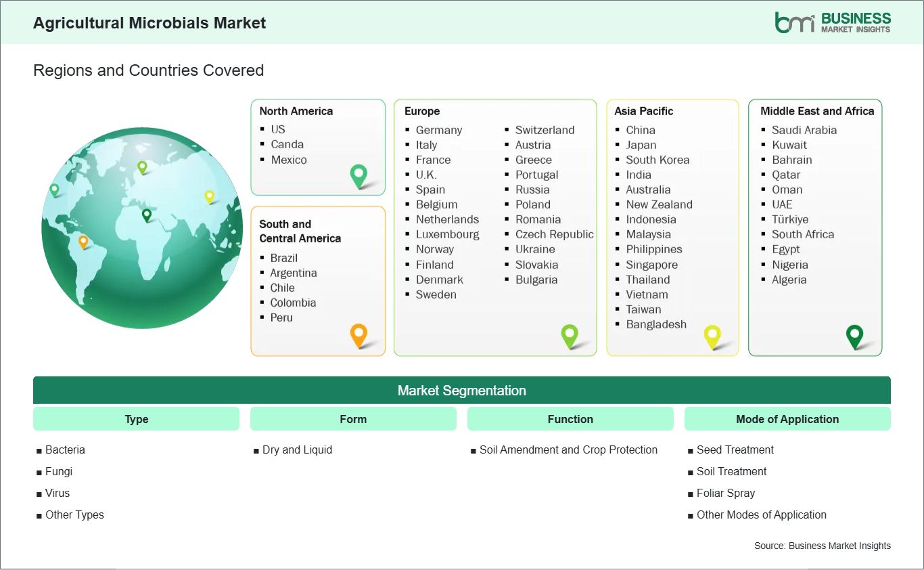
Task: Switch to the Type segmentation tab
Action: (136, 418)
